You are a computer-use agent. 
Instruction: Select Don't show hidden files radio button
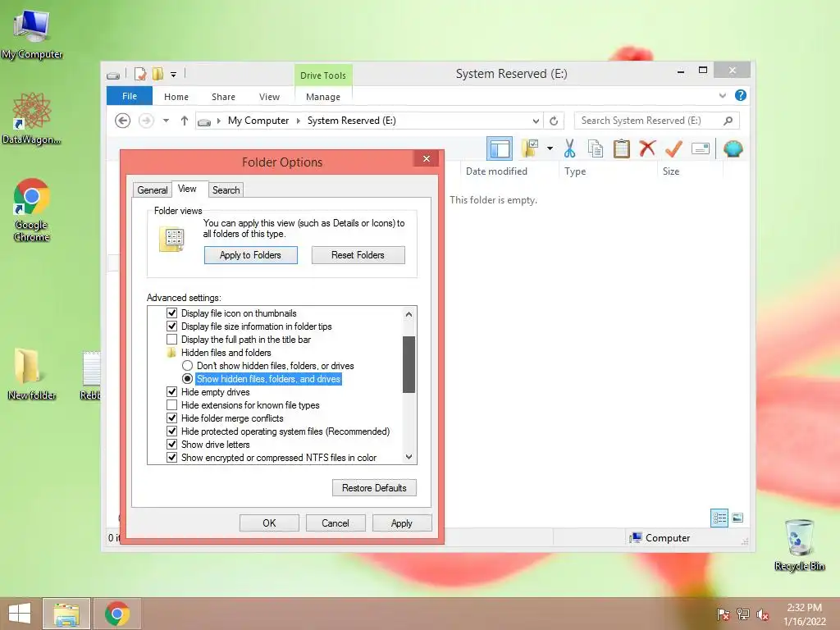tap(188, 365)
